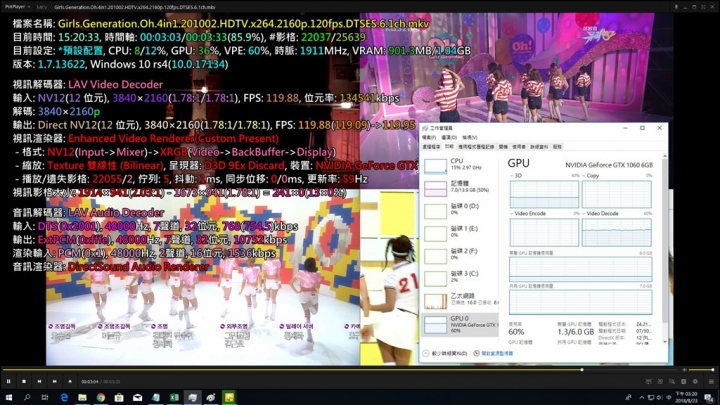The height and width of the screenshot is (405, 720).
Task: Open Task View from the taskbar
Action: tap(45, 397)
